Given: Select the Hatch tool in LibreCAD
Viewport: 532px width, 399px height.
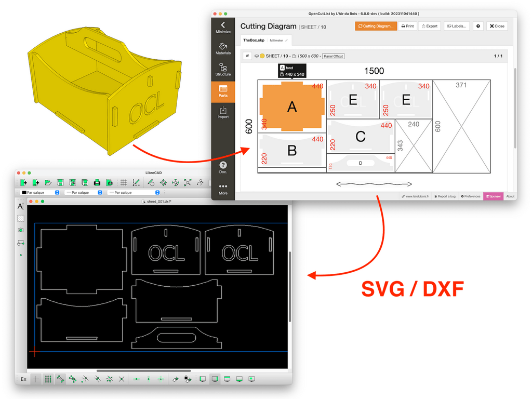Looking at the screenshot, I should tap(20, 219).
